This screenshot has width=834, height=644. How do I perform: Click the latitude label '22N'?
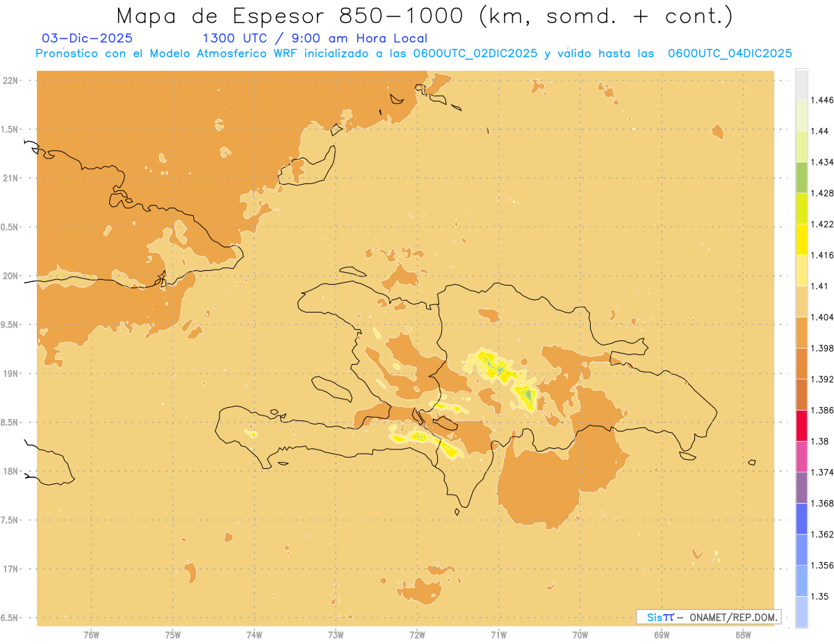(10, 81)
